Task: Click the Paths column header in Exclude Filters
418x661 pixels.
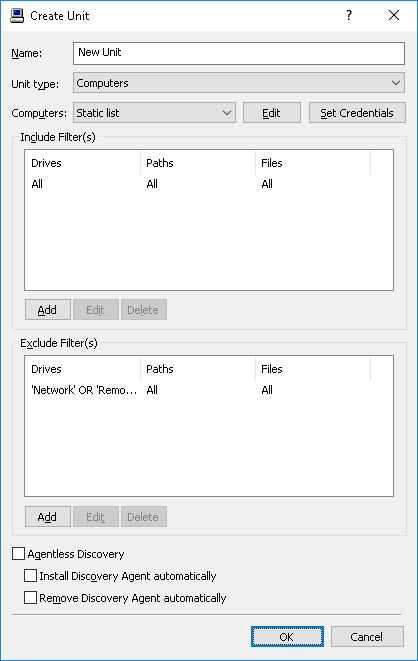Action: click(x=198, y=369)
